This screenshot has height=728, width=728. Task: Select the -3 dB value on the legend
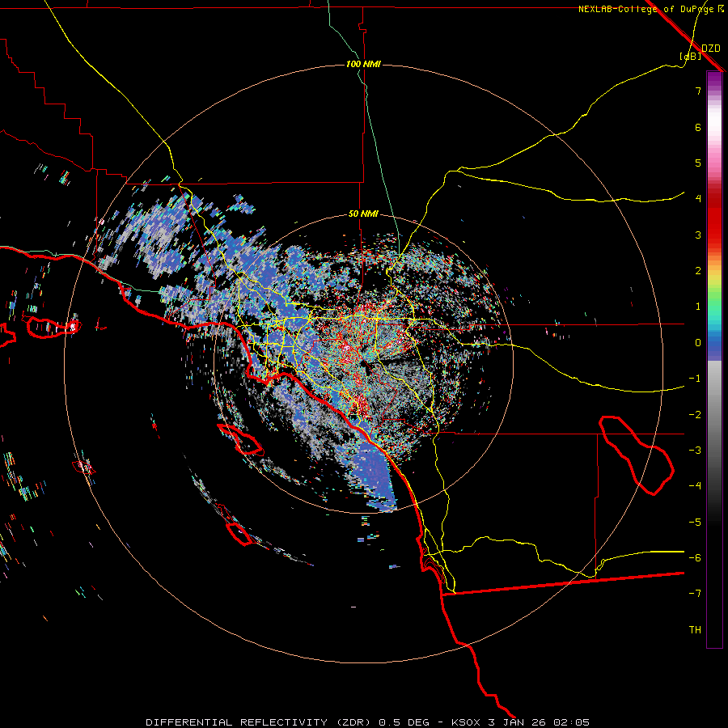(695, 451)
